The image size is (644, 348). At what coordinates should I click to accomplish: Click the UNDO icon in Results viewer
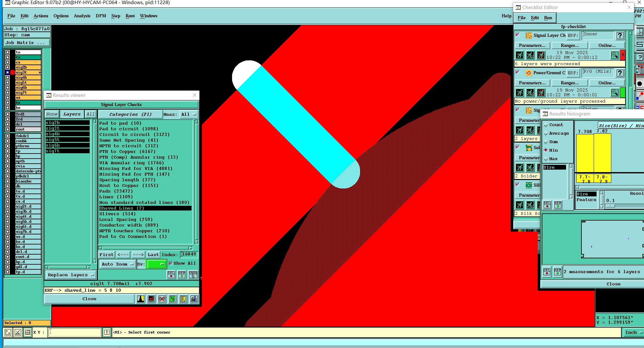tap(193, 275)
